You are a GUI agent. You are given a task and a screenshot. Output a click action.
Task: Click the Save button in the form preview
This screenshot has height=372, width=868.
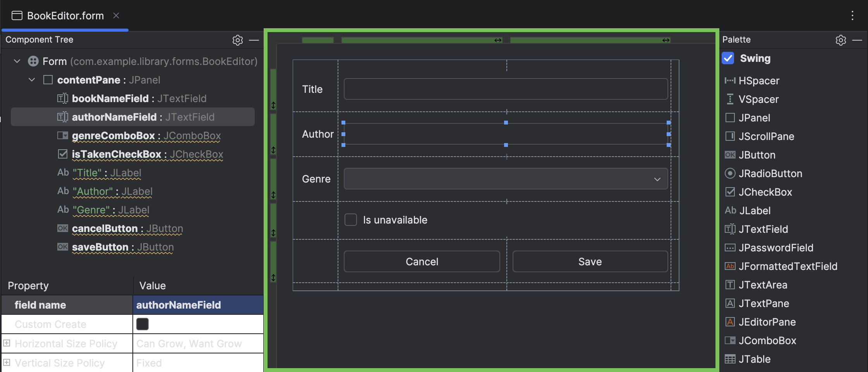[589, 261]
